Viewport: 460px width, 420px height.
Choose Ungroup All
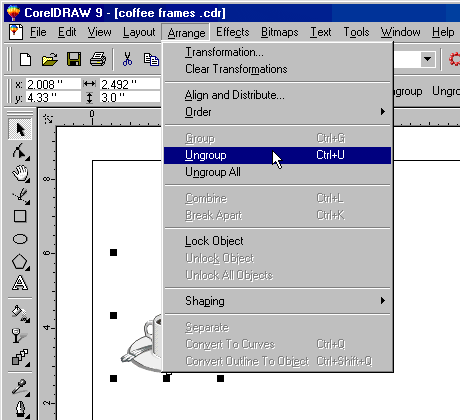pos(277,172)
